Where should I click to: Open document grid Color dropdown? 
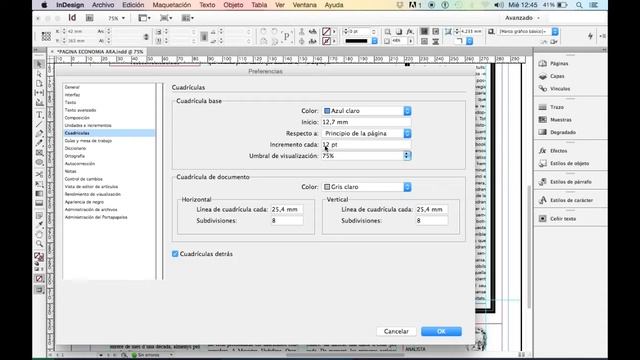(366, 187)
